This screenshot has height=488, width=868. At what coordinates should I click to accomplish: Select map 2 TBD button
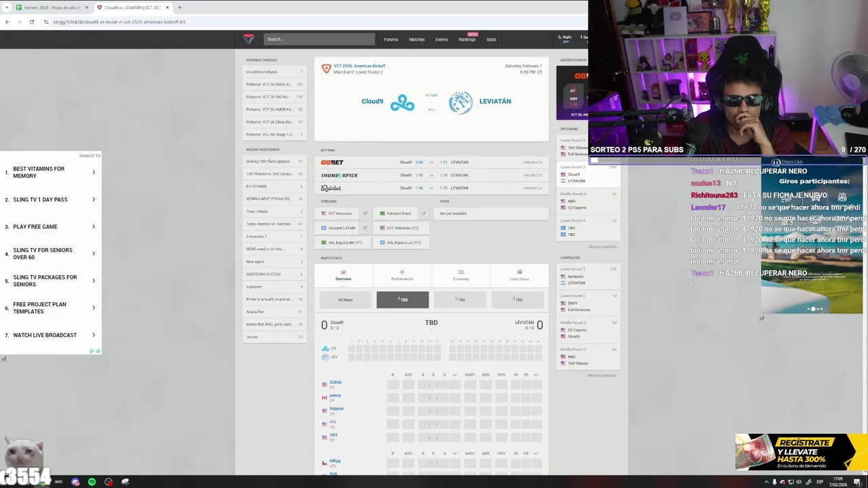point(460,300)
